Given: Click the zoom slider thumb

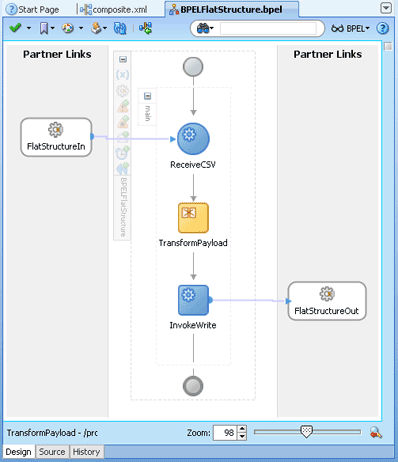Looking at the screenshot, I should pos(306,432).
